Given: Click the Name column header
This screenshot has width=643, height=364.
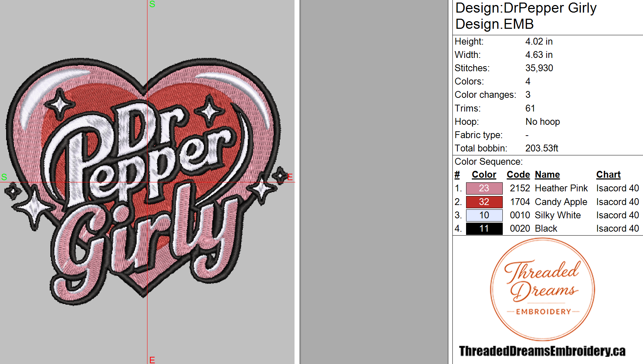Looking at the screenshot, I should 547,174.
